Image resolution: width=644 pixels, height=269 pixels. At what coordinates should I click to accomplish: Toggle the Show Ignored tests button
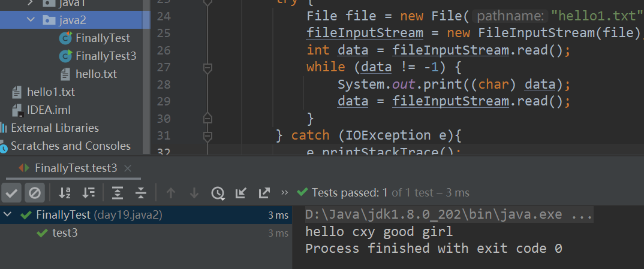point(34,192)
